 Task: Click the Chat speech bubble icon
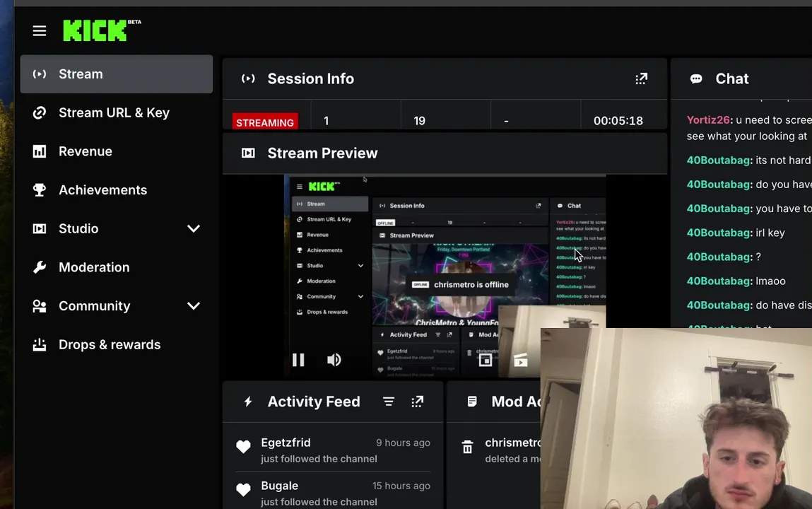[x=696, y=78]
